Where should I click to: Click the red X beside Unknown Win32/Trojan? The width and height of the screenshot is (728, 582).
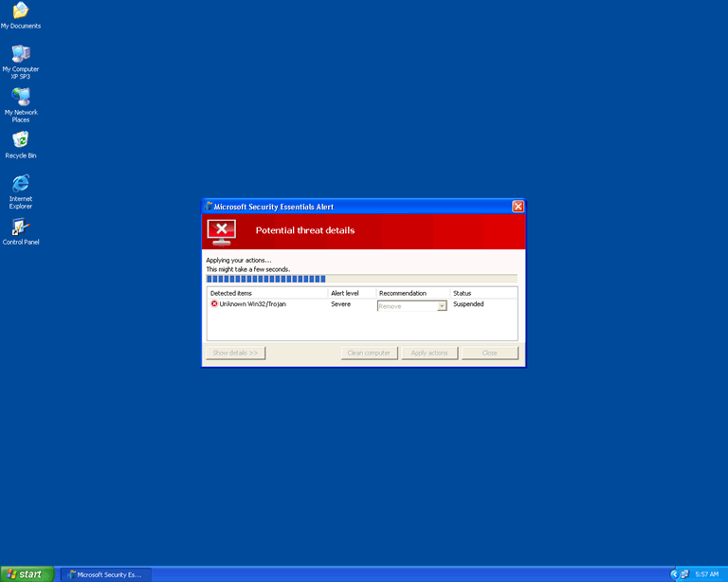click(214, 304)
